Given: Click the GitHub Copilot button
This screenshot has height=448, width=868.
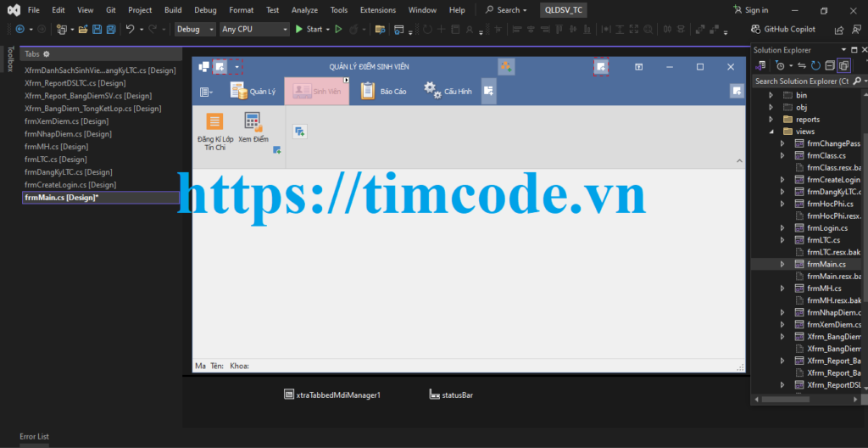Looking at the screenshot, I should (x=782, y=30).
